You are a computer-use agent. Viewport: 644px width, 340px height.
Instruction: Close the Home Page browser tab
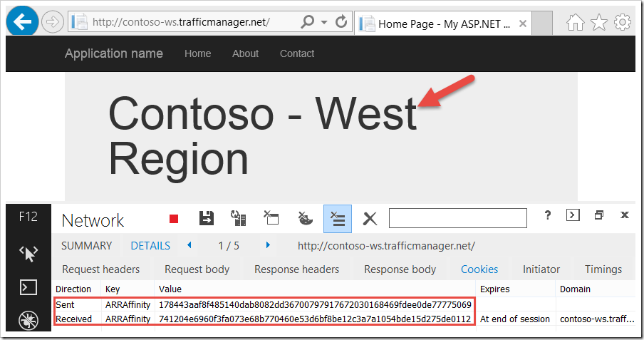522,24
